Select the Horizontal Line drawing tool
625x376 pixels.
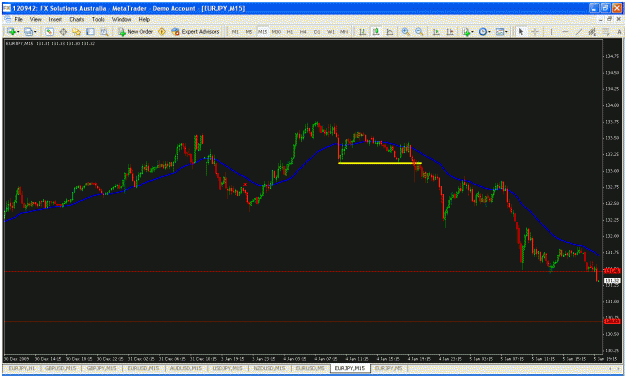(565, 32)
